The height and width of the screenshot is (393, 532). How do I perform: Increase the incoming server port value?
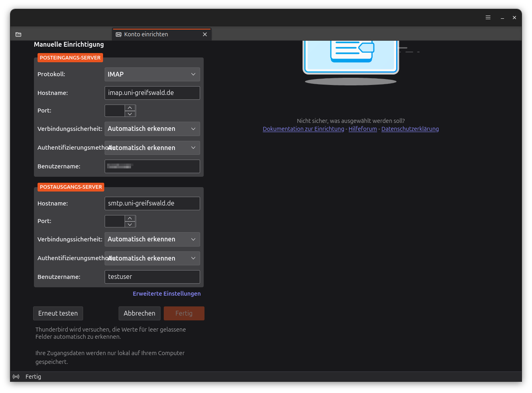pyautogui.click(x=130, y=108)
